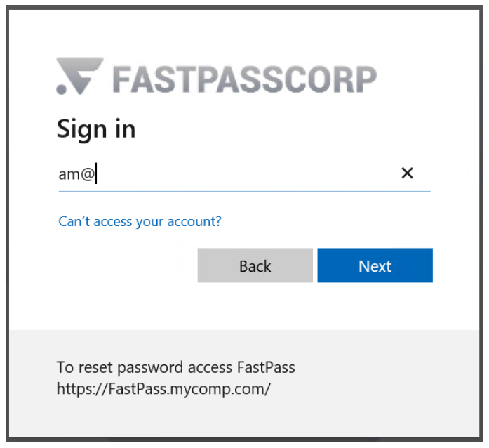Place cursor after the @ character

[x=95, y=174]
